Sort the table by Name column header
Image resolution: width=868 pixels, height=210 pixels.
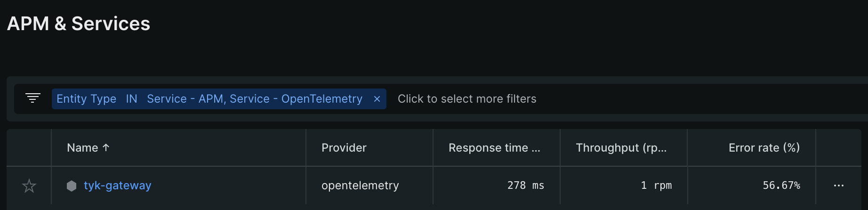coord(82,148)
